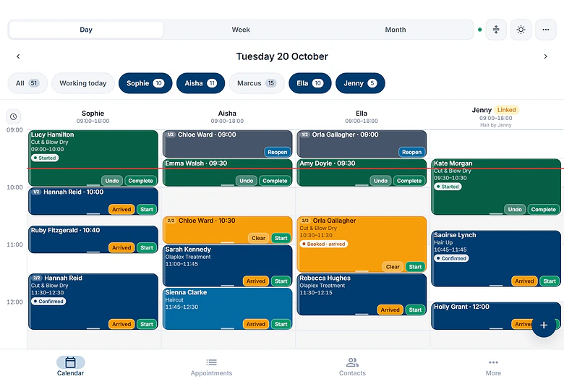Image resolution: width=564 pixels, height=392 pixels.
Task: Clear Orla Gallagher 10:30 arrival
Action: tap(393, 267)
